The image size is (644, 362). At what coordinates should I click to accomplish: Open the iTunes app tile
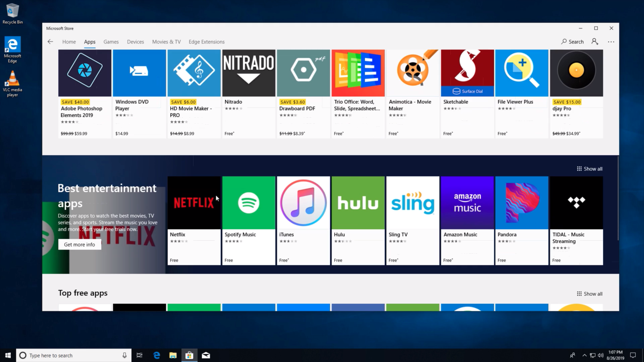pos(303,221)
